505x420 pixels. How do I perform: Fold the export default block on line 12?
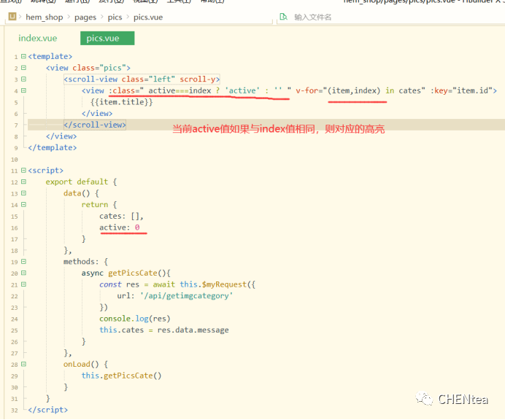click(23, 182)
